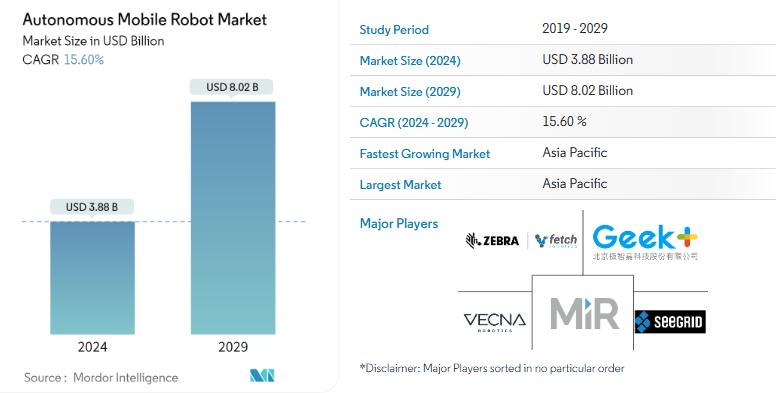The image size is (783, 393).
Task: Click the Autonomous Mobile Robot Market title
Action: 145,19
